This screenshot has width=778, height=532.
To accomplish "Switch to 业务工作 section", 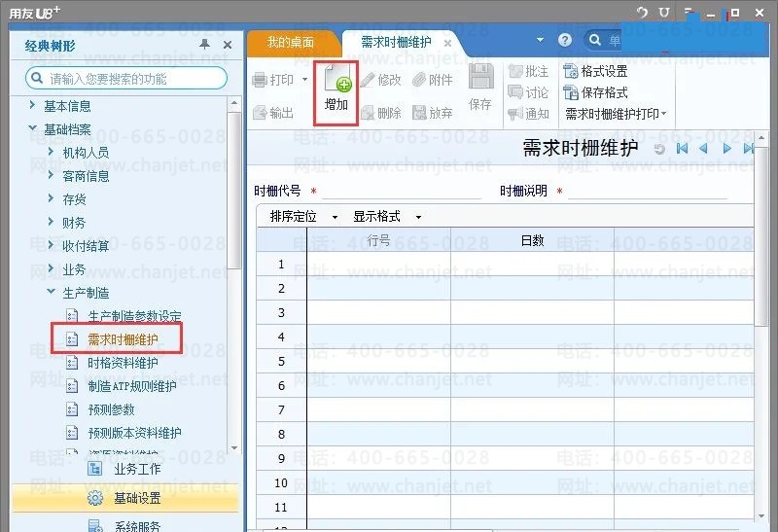I will (125, 469).
